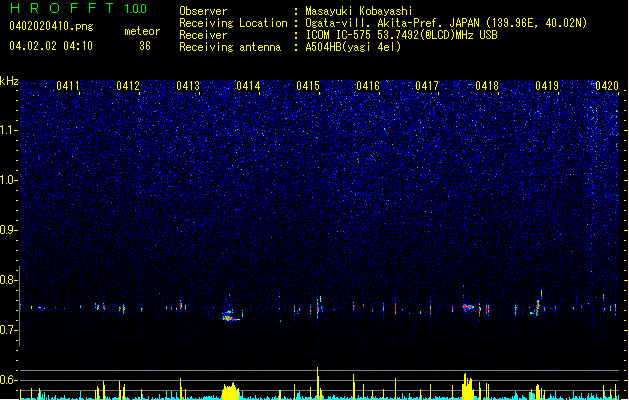
Task: Click time marker 0411
Action: (68, 86)
